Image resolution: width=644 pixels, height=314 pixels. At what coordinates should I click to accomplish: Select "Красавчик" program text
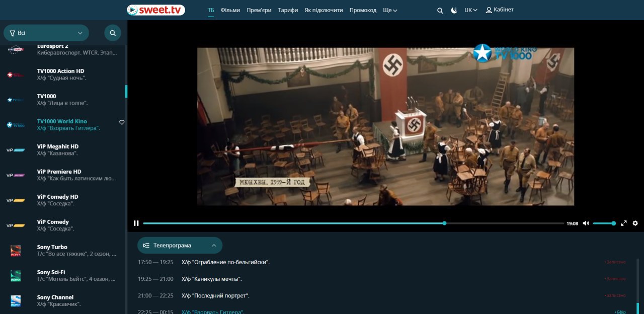pyautogui.click(x=59, y=304)
